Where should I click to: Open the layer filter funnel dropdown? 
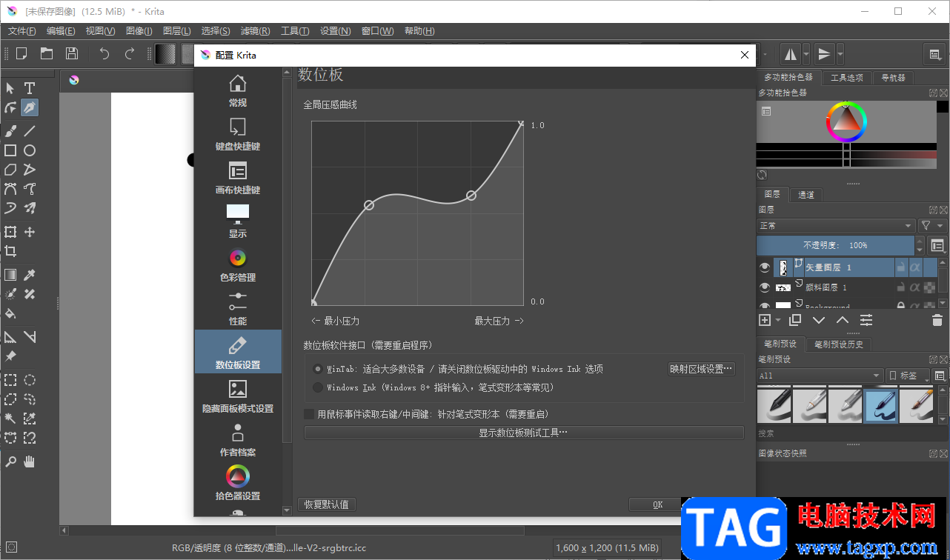[x=932, y=226]
